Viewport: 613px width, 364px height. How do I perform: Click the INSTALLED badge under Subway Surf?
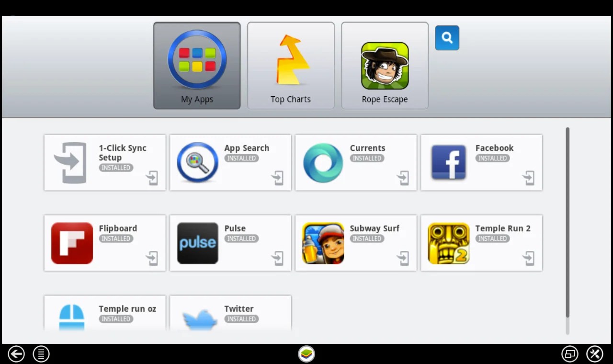coord(367,239)
